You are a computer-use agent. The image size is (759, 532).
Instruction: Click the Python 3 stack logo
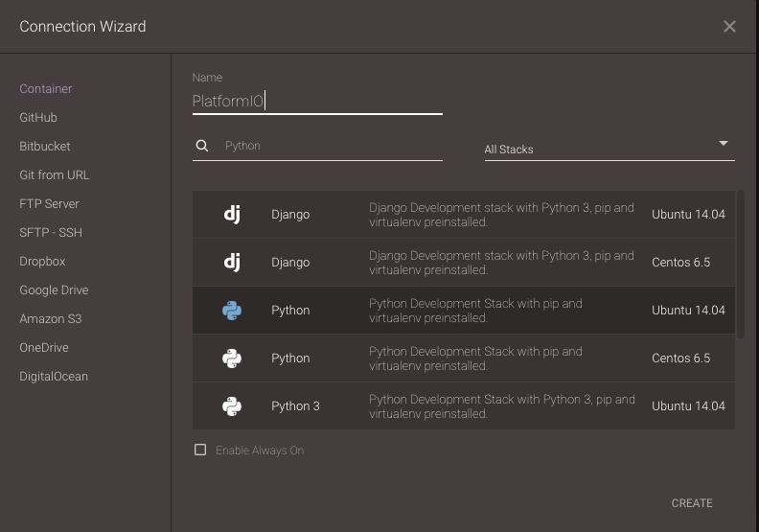232,406
